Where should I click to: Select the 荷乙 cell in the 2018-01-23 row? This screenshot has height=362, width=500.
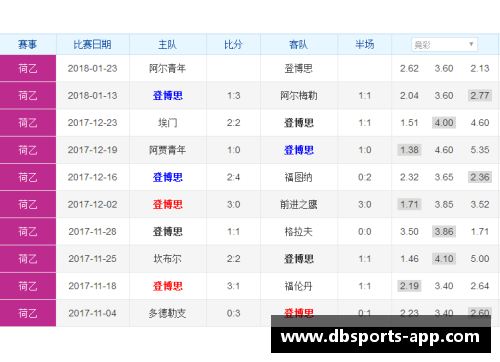tap(28, 68)
